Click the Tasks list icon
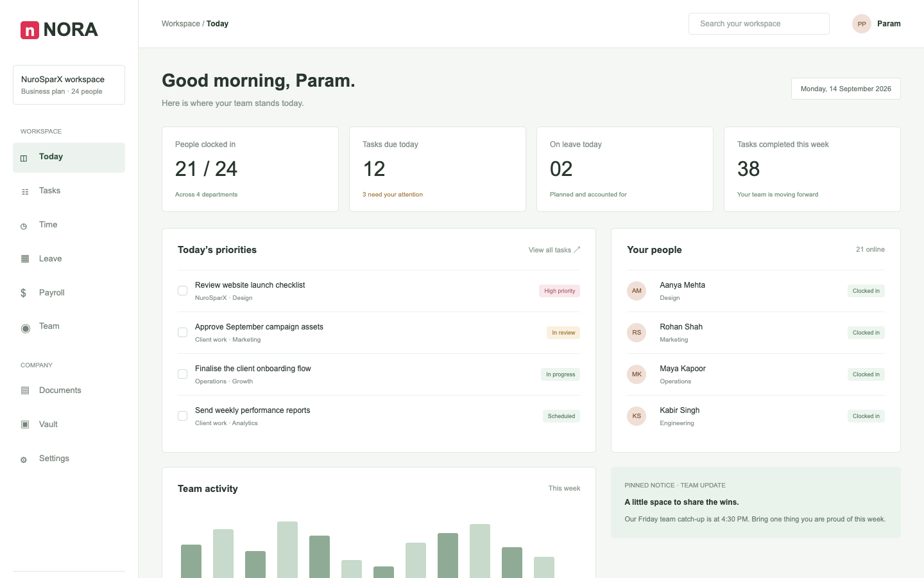Viewport: 924px width, 578px height. coord(25,191)
